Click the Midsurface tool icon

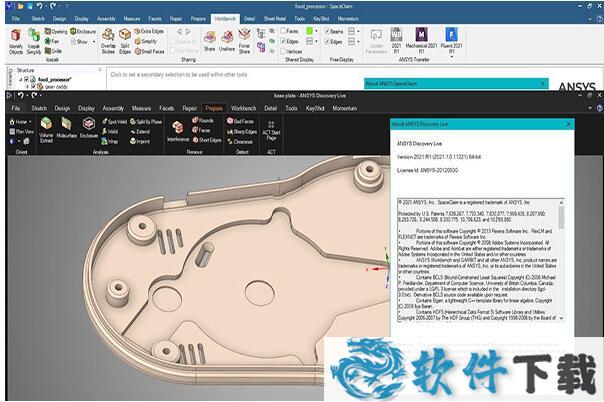68,127
